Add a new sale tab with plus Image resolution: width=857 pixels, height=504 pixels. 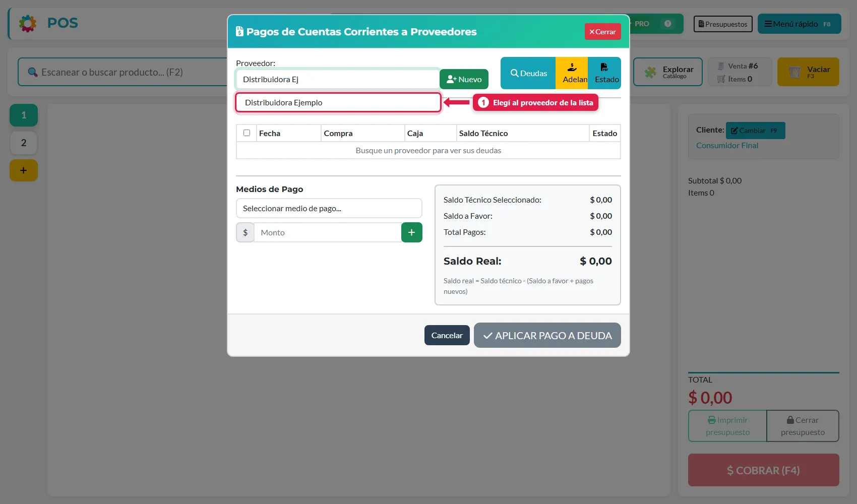[24, 170]
